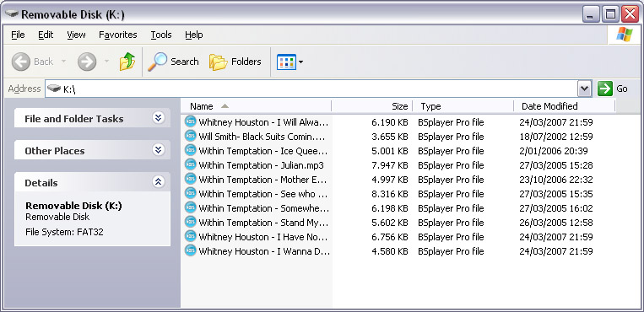Viewport: 644px width, 312px height.
Task: Click icon of Within Temptation - Ice Quee... file
Action: click(x=191, y=150)
